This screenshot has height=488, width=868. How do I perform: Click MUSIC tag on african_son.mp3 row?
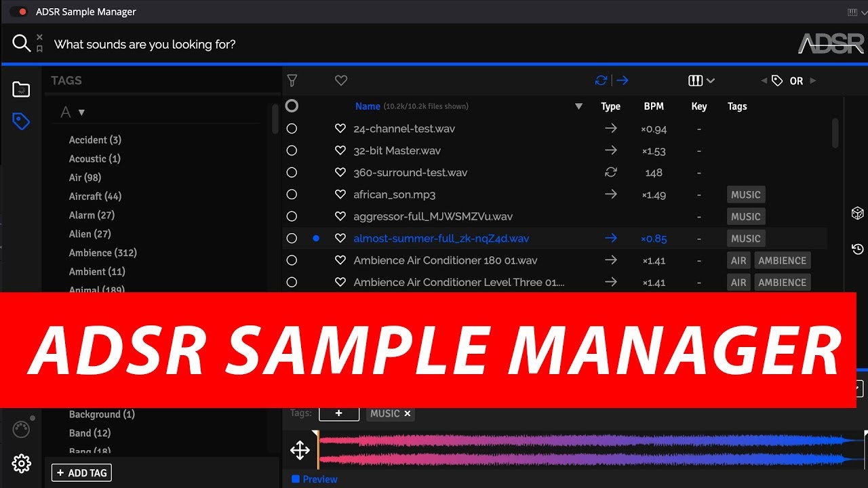746,195
